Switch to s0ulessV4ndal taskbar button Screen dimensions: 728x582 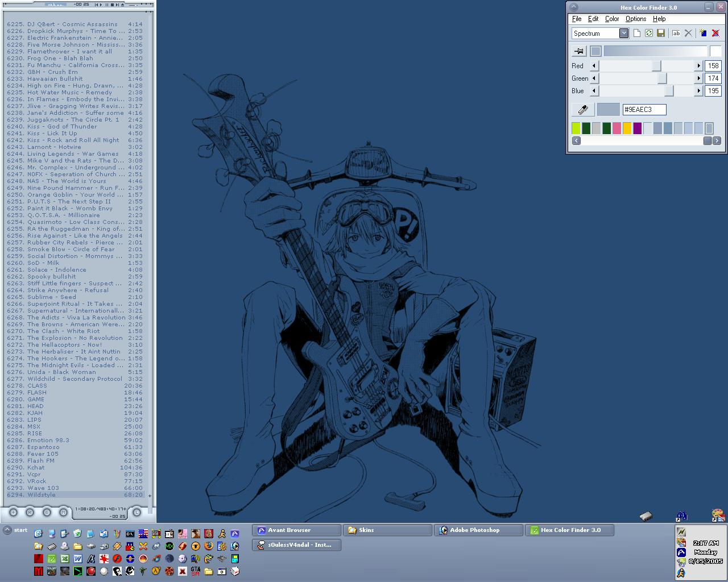pos(296,545)
